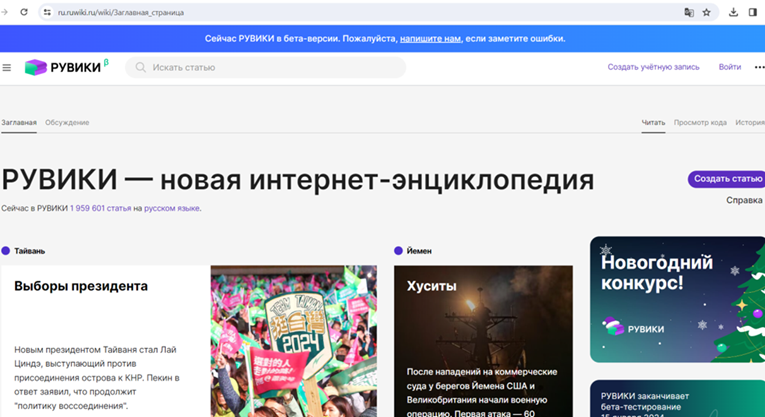Click the Йемен category label
Viewport: 765px width, 417px height.
pos(419,251)
